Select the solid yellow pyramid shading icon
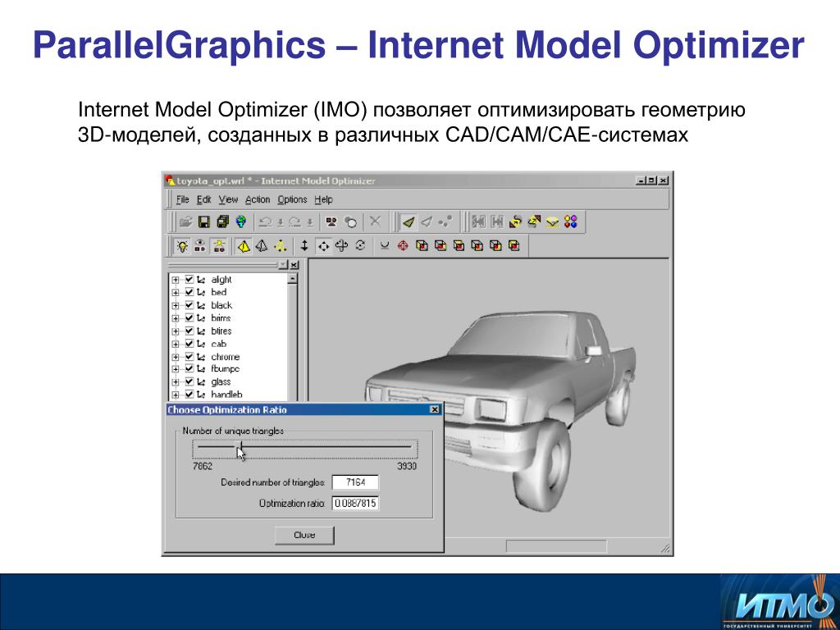Screen dimensions: 840x630 (x=244, y=246)
